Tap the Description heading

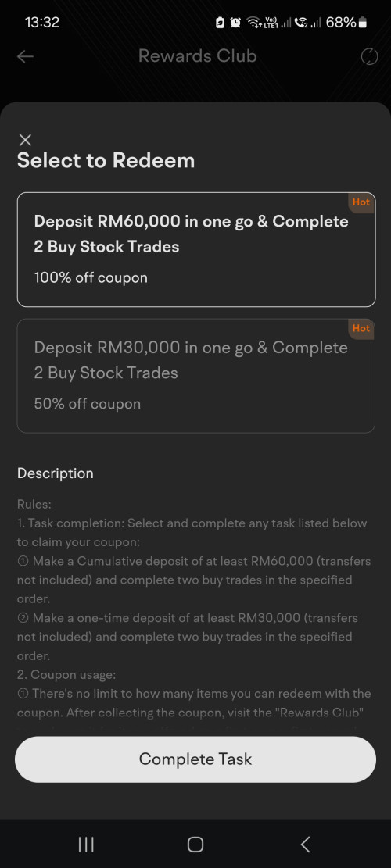pyautogui.click(x=56, y=473)
